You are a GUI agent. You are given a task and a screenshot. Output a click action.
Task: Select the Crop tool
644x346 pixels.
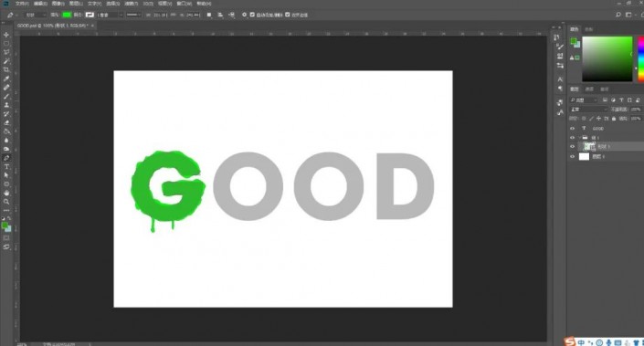tap(6, 69)
